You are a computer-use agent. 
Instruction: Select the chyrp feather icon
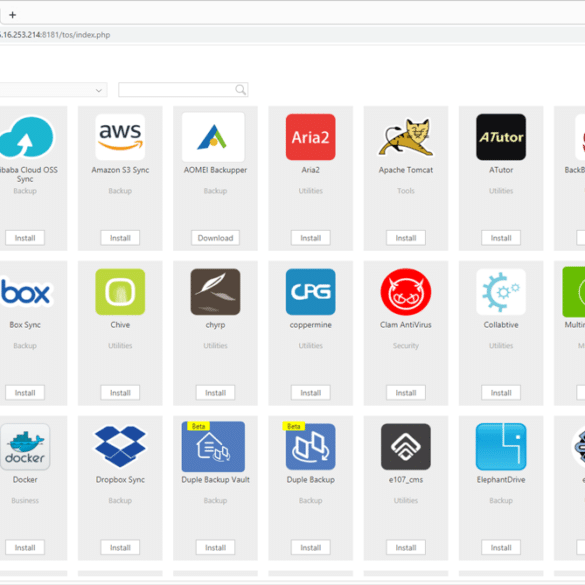tap(215, 292)
